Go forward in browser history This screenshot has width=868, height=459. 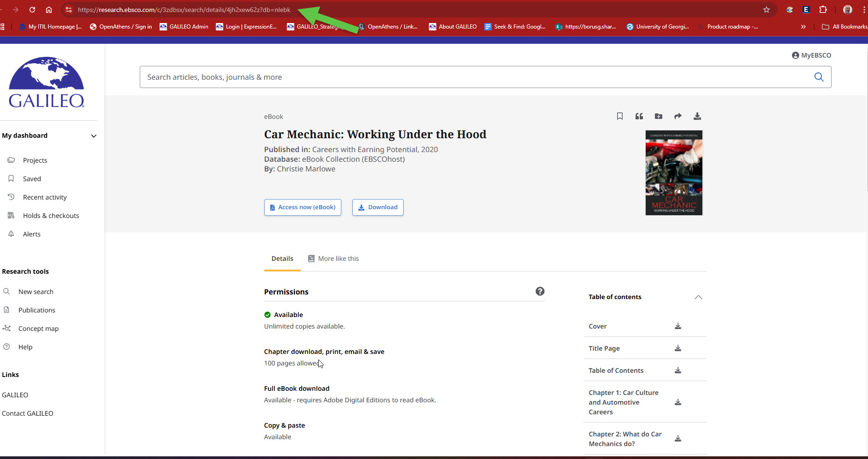[x=15, y=10]
